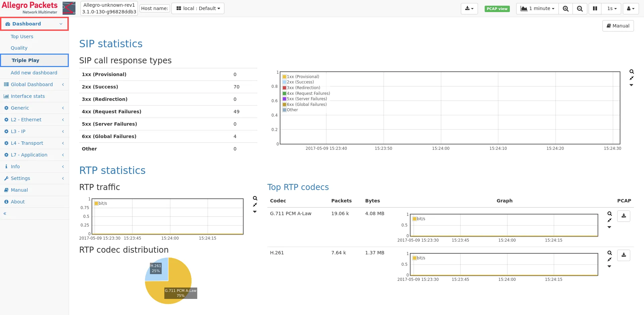Image resolution: width=644 pixels, height=315 pixels.
Task: Open the 1s refresh interval dropdown
Action: [611, 9]
